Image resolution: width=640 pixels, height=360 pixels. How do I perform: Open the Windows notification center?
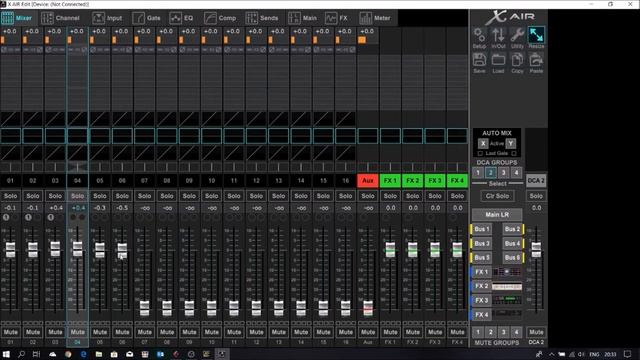(x=628, y=354)
